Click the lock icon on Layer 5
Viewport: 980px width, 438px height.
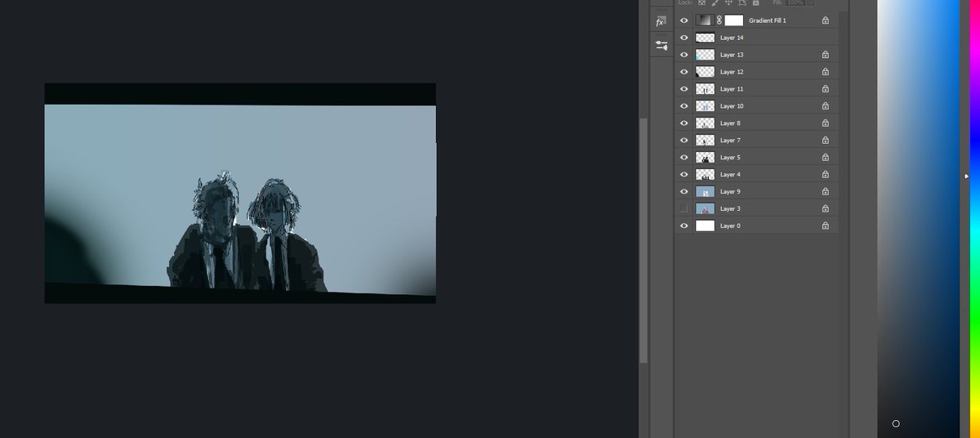coord(826,158)
